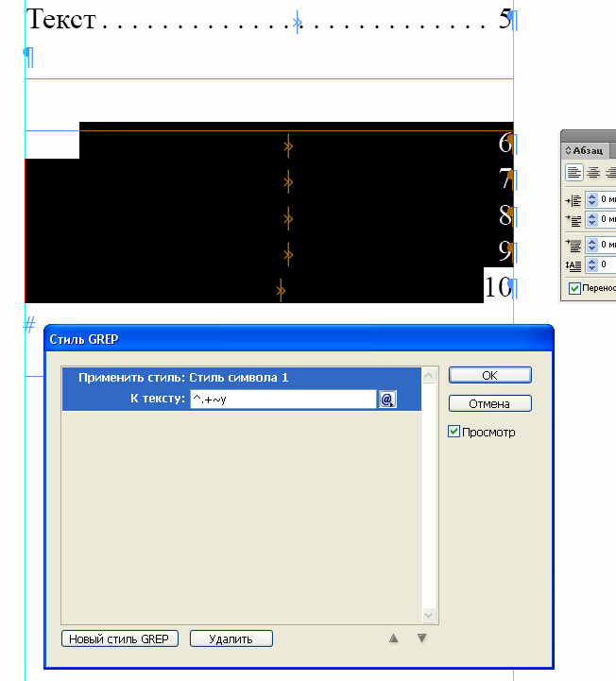Image resolution: width=616 pixels, height=681 pixels.
Task: Step the drop cap lines value stepper
Action: click(x=591, y=264)
